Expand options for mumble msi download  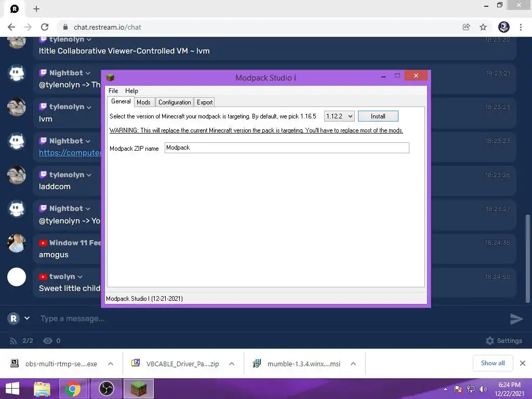point(353,364)
